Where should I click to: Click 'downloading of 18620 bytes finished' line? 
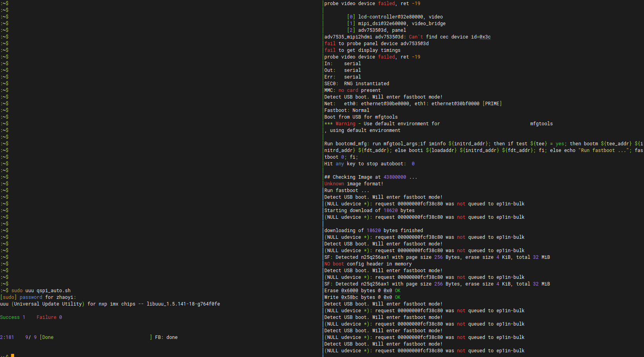(374, 231)
